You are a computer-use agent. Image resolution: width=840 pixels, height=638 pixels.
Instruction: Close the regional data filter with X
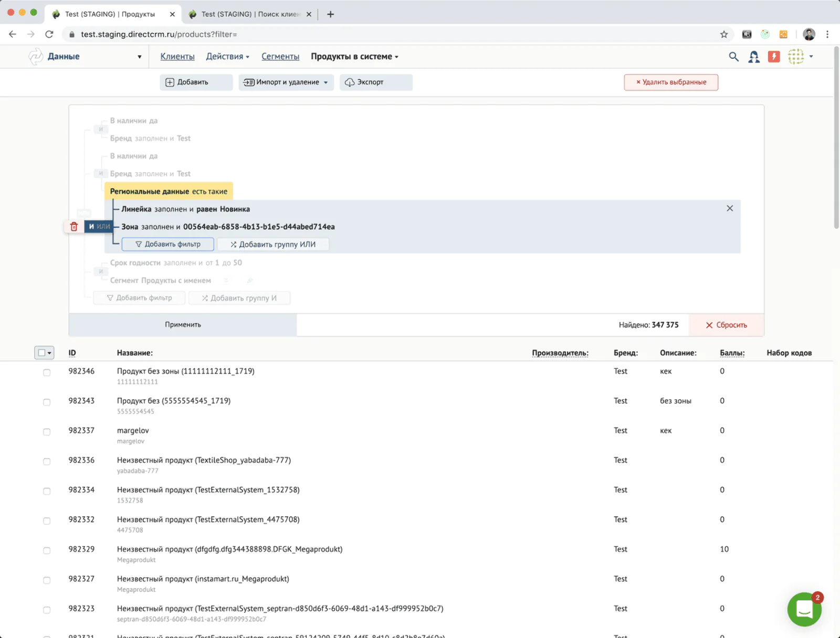click(730, 208)
